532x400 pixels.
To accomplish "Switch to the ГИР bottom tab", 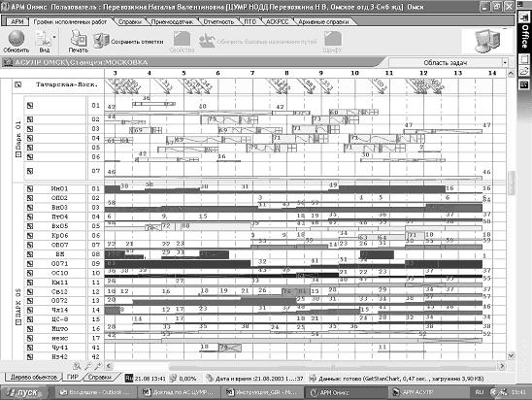I will [x=73, y=377].
